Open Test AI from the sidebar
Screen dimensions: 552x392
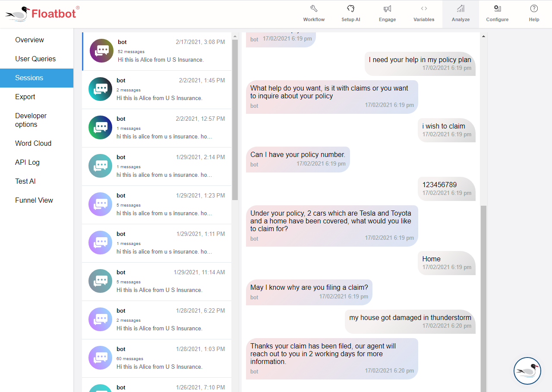(25, 181)
